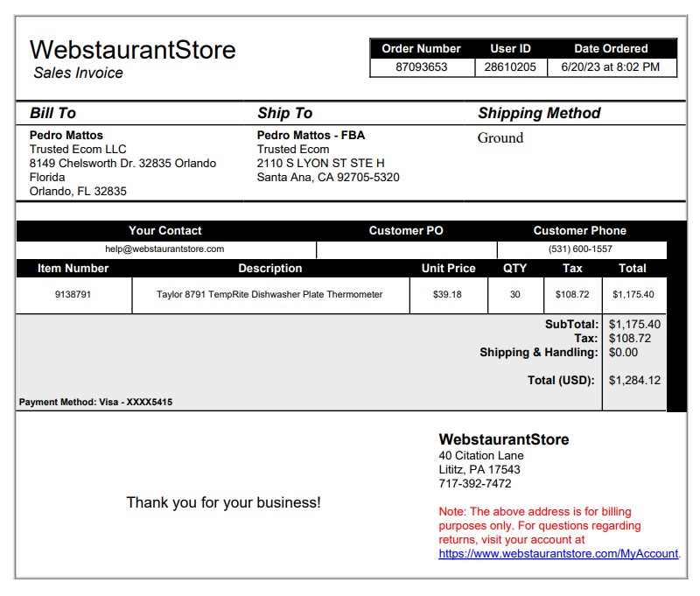Select the Orlando, FL 32835 line

(78, 191)
